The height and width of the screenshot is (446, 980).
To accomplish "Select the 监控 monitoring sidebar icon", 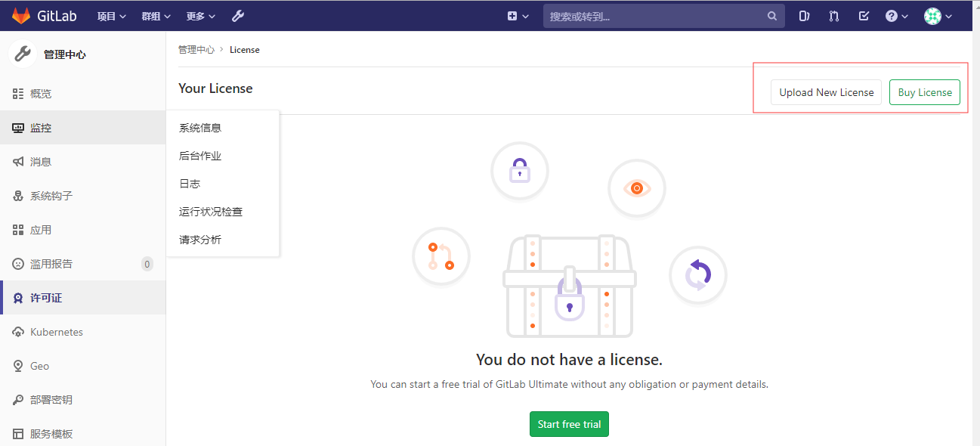I will [x=18, y=127].
